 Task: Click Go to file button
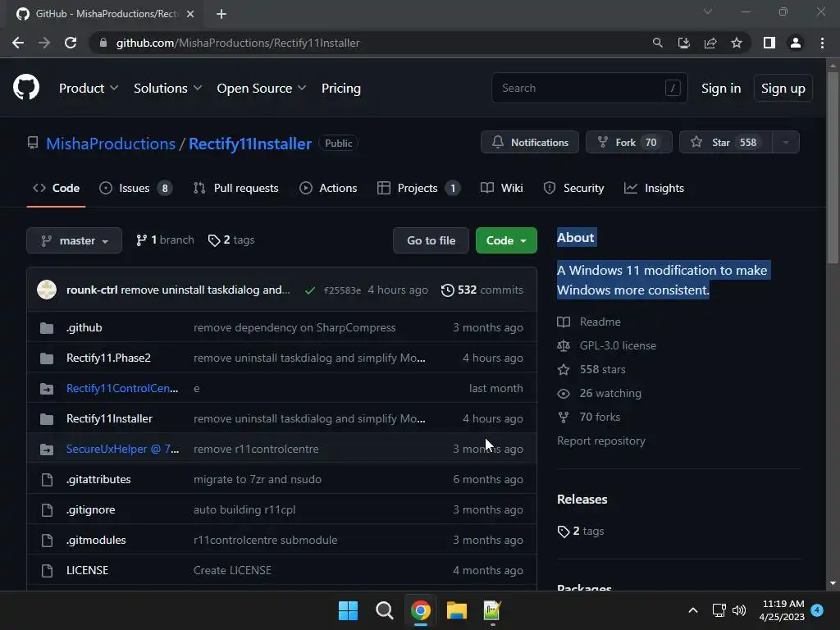point(431,240)
